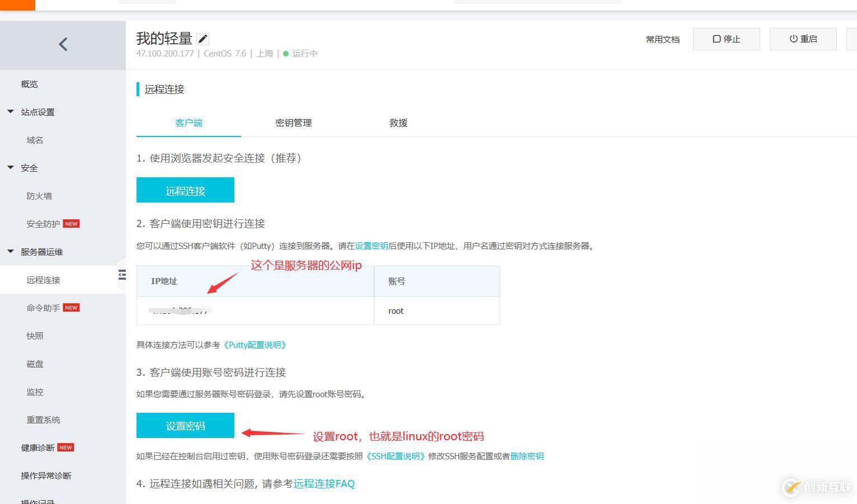Collapse the 服务器运维 section
857x504 pixels.
pyautogui.click(x=10, y=251)
